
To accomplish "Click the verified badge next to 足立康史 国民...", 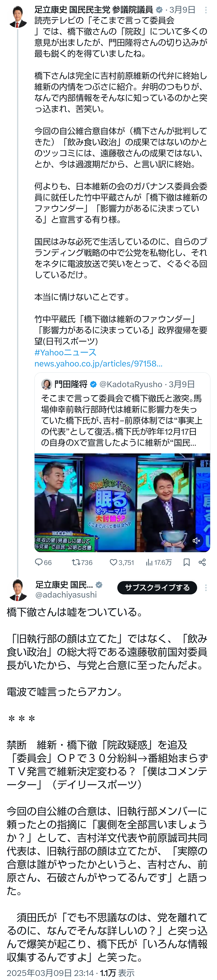I will (x=99, y=585).
